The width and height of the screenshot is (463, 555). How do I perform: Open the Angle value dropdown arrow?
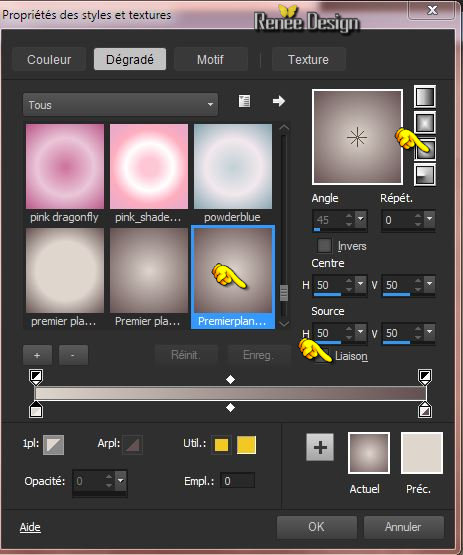tap(361, 219)
